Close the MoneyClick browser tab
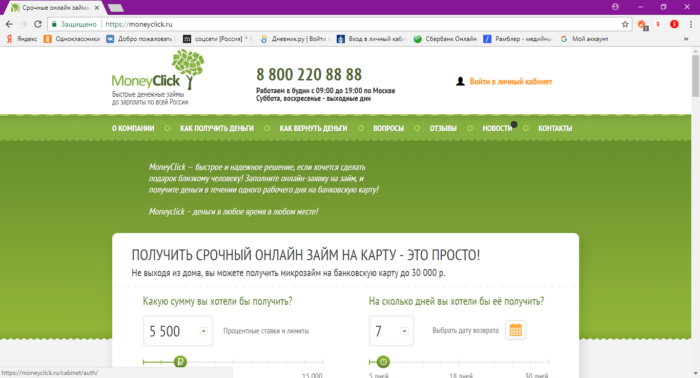The height and width of the screenshot is (378, 700). pos(97,8)
